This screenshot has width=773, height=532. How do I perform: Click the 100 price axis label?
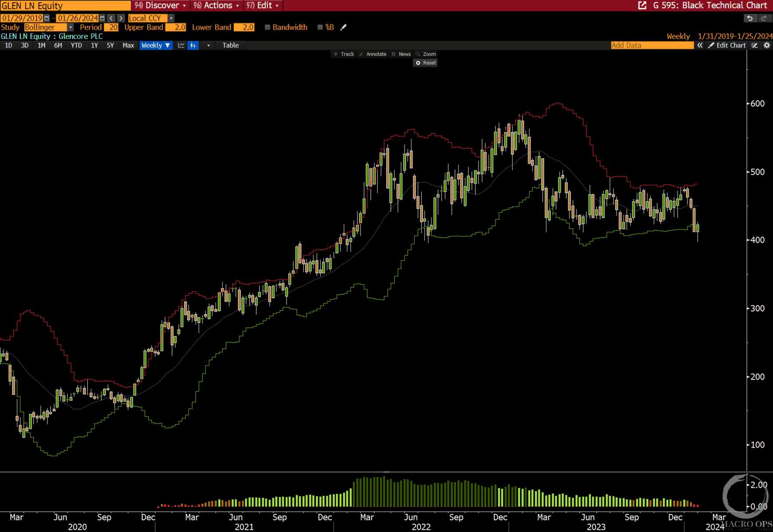point(757,445)
